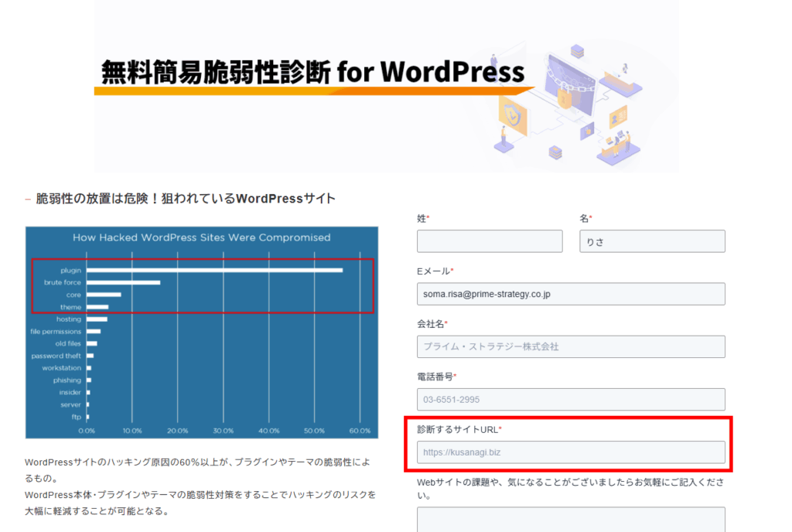Click the 'server' chart label

click(x=70, y=405)
